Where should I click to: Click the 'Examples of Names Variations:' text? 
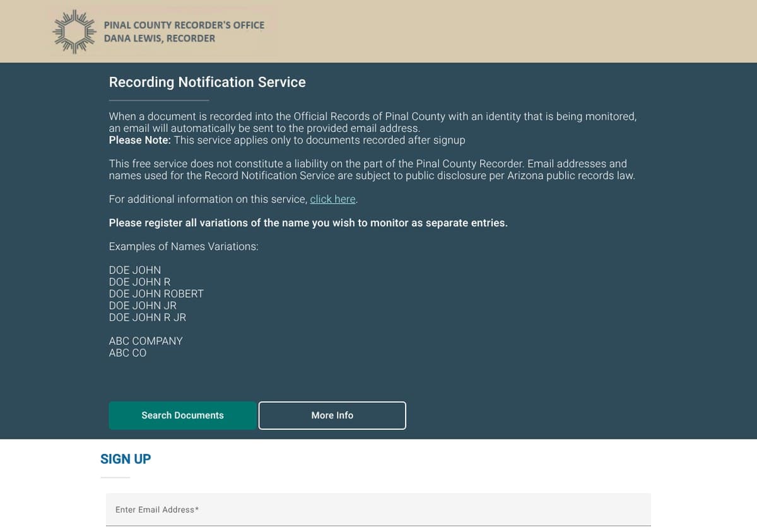(x=184, y=246)
